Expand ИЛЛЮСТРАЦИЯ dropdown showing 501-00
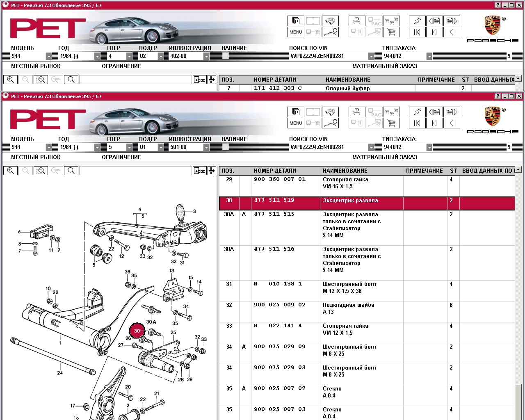 coord(206,147)
